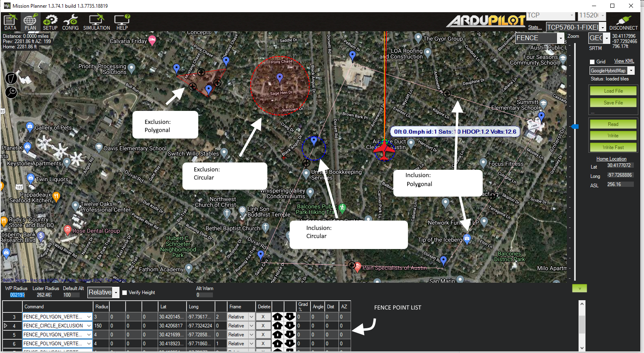Open the Relative altitude mode dropdown

pos(116,292)
